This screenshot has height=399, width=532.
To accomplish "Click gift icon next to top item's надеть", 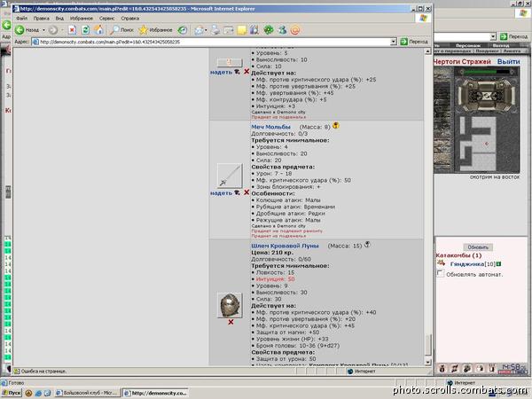I will 237,72.
